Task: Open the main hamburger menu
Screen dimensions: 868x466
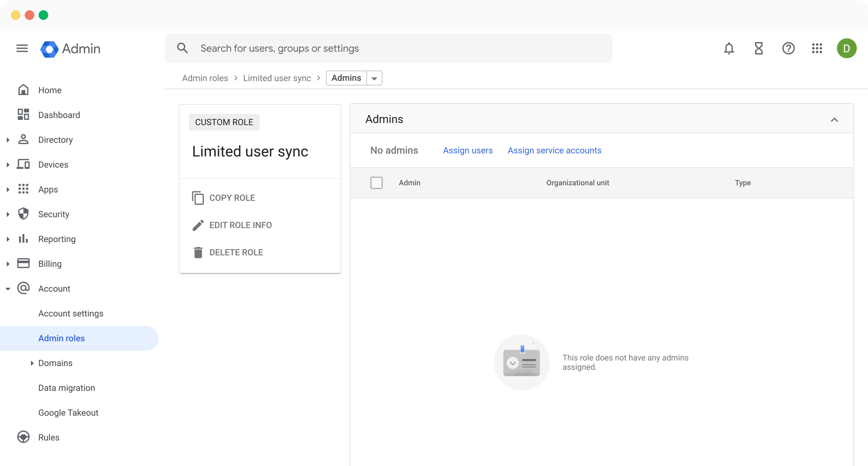Action: pyautogui.click(x=22, y=48)
